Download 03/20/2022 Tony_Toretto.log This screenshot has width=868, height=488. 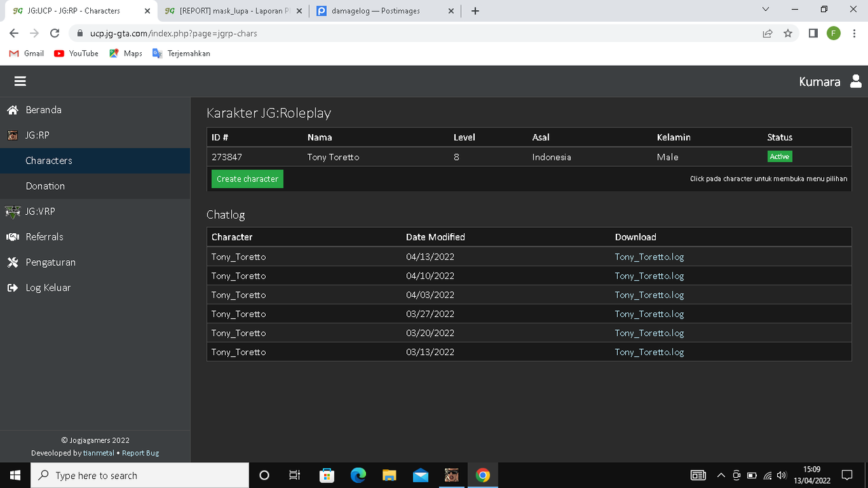tap(649, 333)
